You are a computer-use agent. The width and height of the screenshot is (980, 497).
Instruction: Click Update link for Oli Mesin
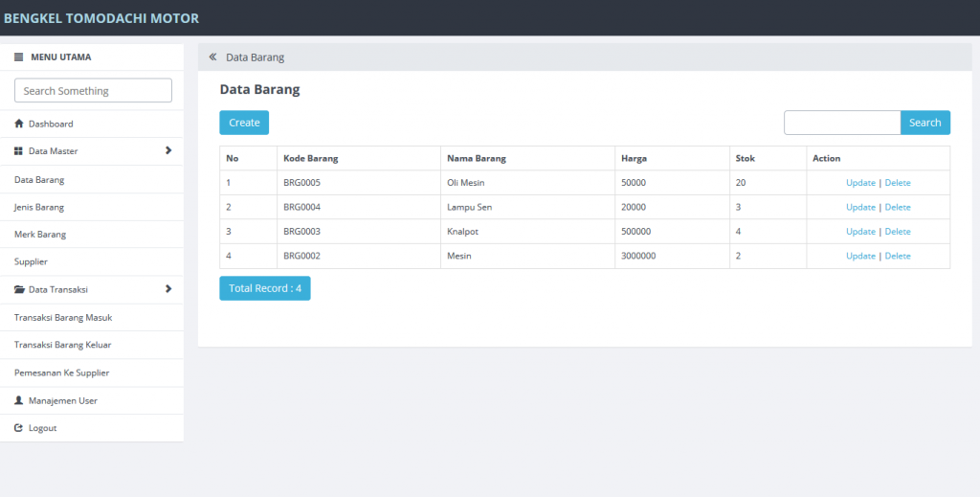click(x=860, y=183)
